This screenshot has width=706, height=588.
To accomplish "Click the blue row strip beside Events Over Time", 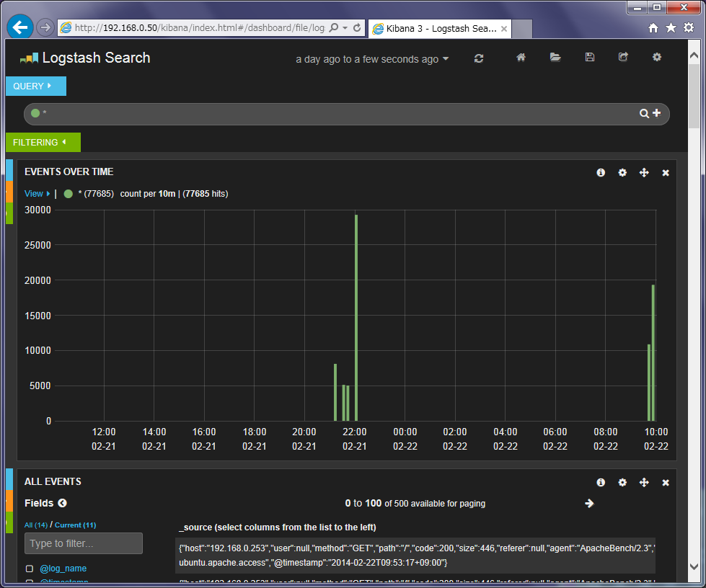I will pyautogui.click(x=9, y=170).
